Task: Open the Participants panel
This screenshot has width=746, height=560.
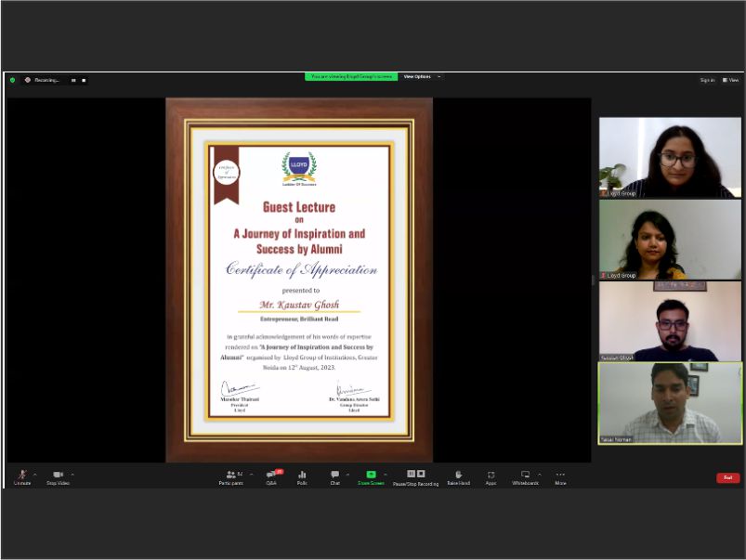Action: click(231, 477)
